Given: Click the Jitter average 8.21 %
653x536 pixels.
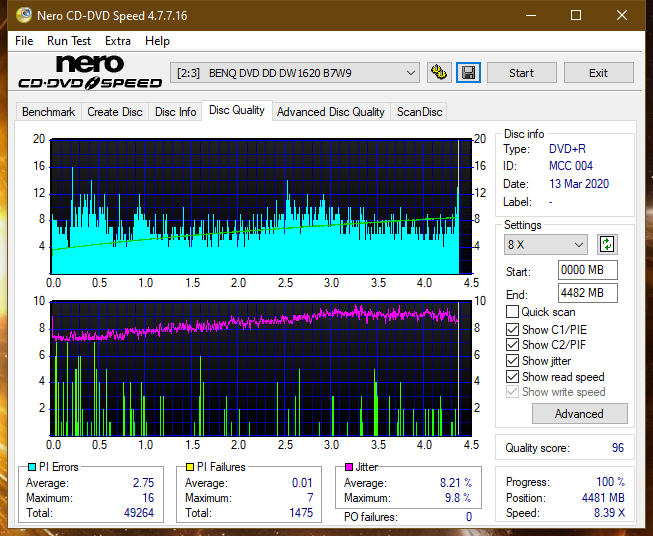Looking at the screenshot, I should coord(456,483).
